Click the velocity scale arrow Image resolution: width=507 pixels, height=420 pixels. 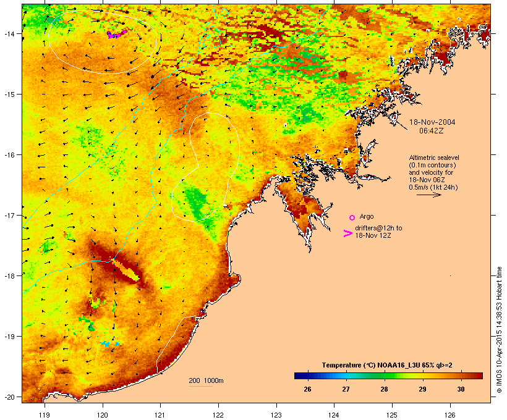coord(429,195)
